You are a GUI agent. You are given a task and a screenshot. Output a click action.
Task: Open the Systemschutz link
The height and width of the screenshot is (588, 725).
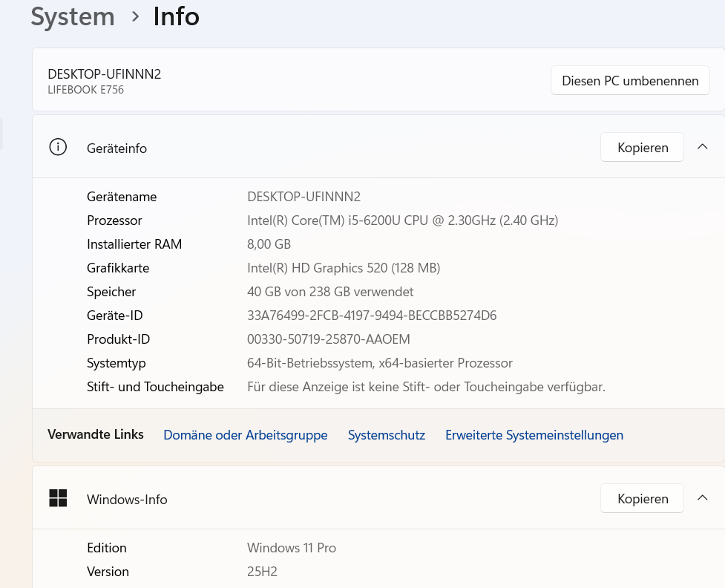pos(387,435)
